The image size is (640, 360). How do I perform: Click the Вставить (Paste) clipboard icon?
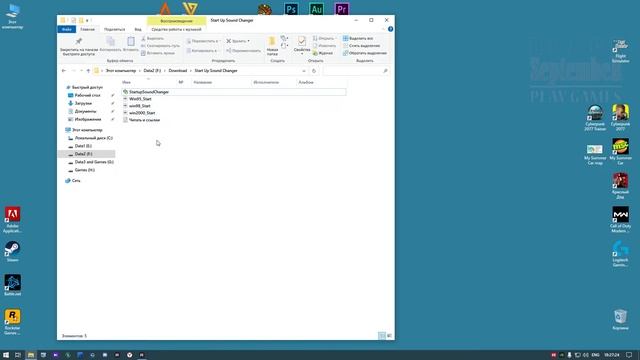pyautogui.click(x=131, y=44)
